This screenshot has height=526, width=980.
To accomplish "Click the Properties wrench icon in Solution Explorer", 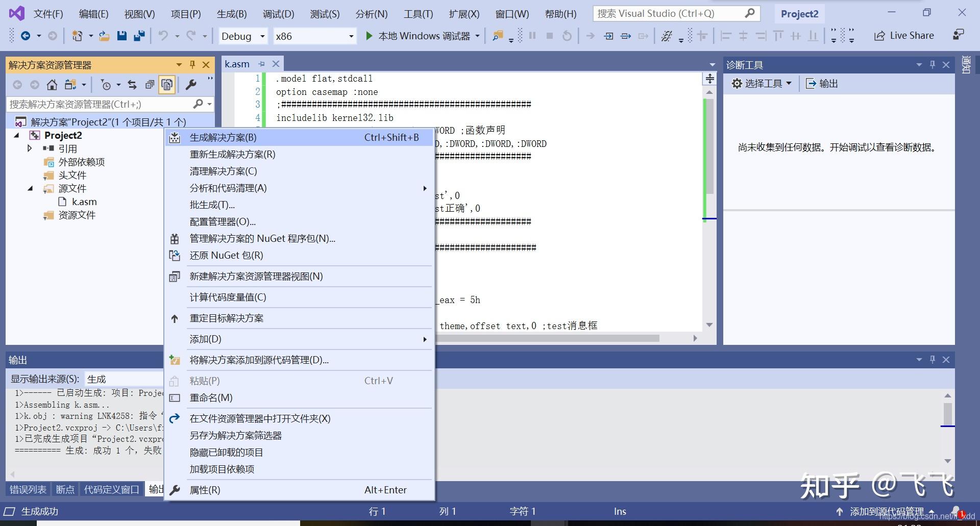I will click(191, 85).
